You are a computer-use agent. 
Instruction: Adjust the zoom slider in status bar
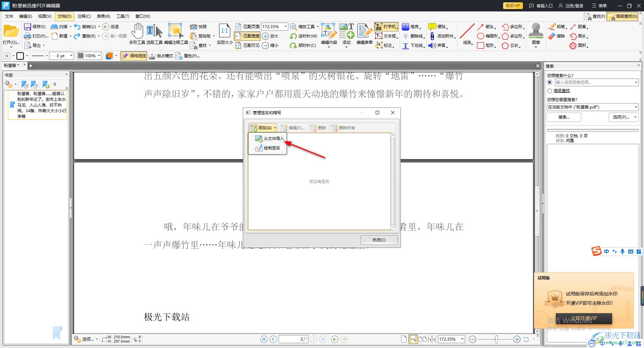496,339
